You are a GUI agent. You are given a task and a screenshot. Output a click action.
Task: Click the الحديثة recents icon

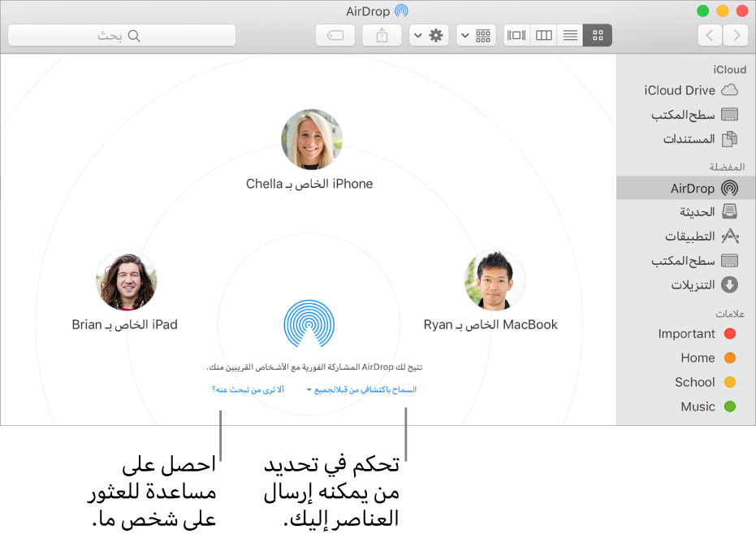coord(729,211)
